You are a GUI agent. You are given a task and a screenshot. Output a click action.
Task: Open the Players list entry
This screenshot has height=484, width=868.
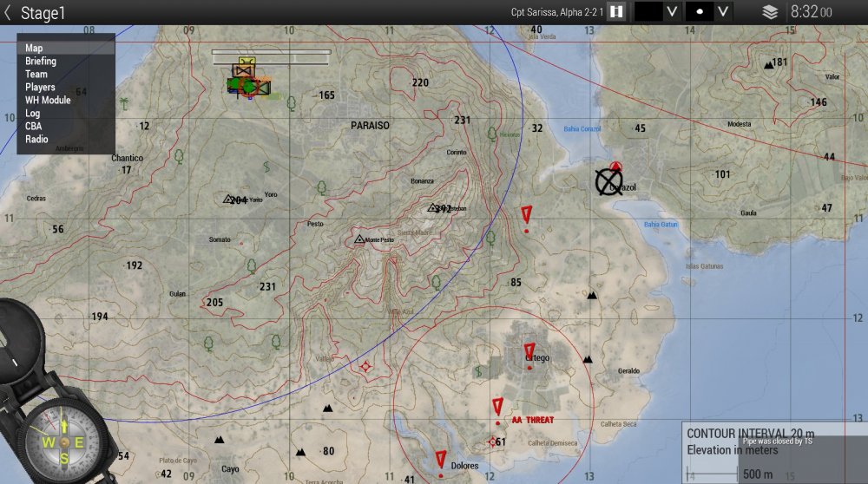click(x=40, y=88)
